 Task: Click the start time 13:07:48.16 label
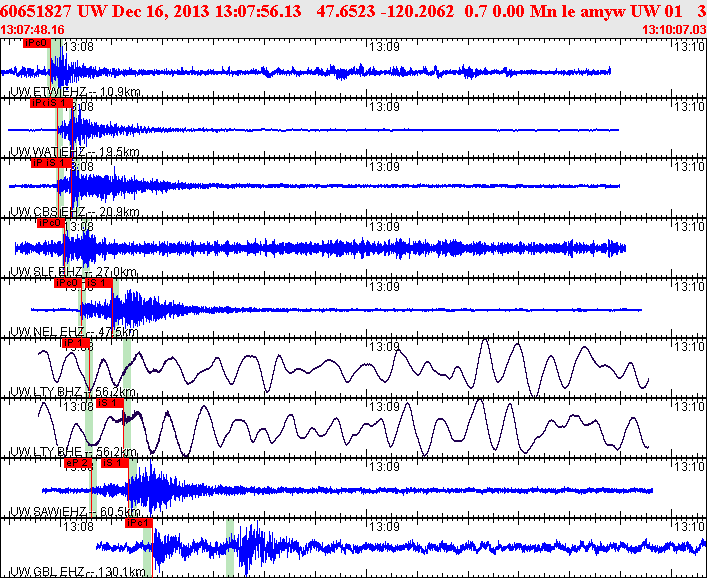click(33, 30)
